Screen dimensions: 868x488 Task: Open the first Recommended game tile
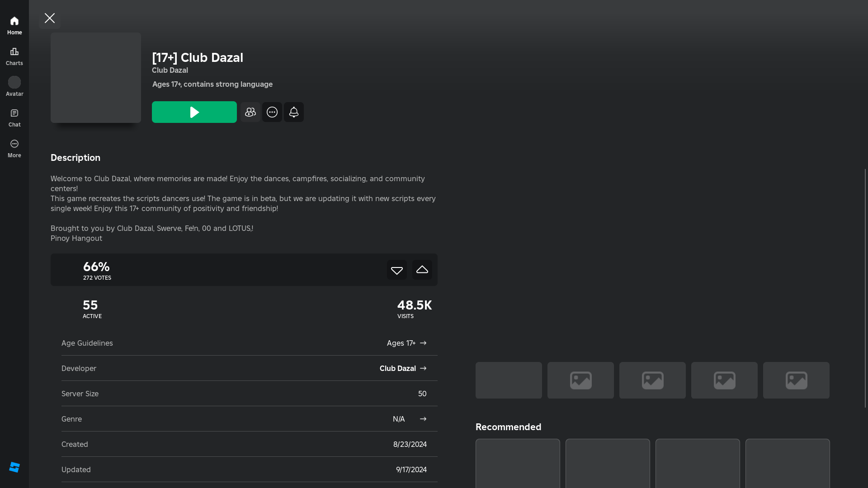[518, 463]
